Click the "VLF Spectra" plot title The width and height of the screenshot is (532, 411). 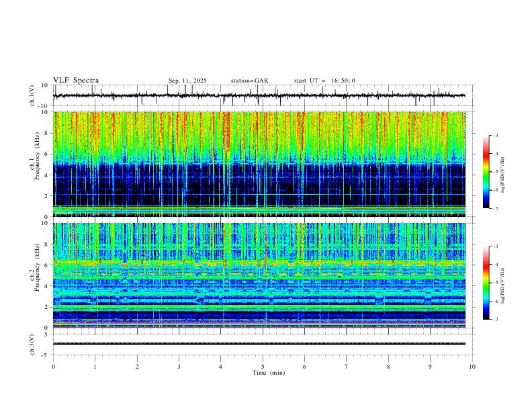(x=76, y=81)
